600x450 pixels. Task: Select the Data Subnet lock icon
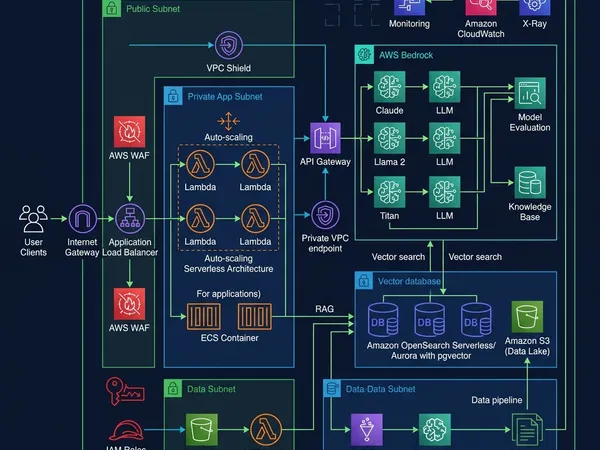pos(173,388)
